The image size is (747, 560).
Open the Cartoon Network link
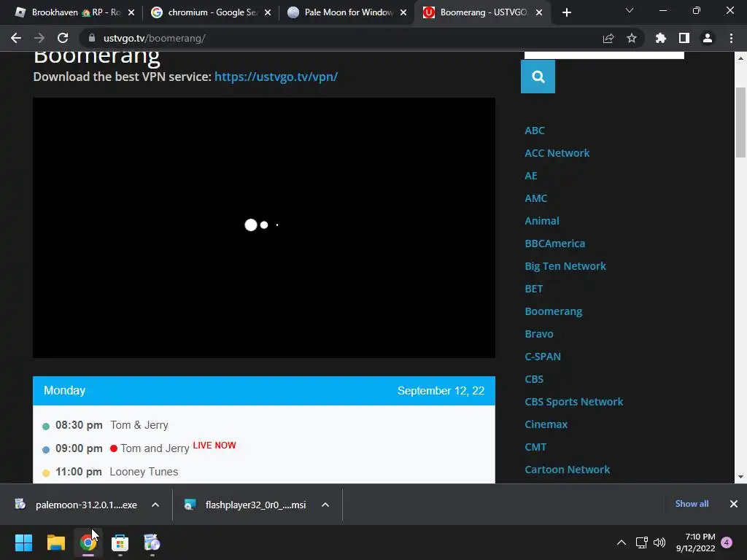pos(567,470)
